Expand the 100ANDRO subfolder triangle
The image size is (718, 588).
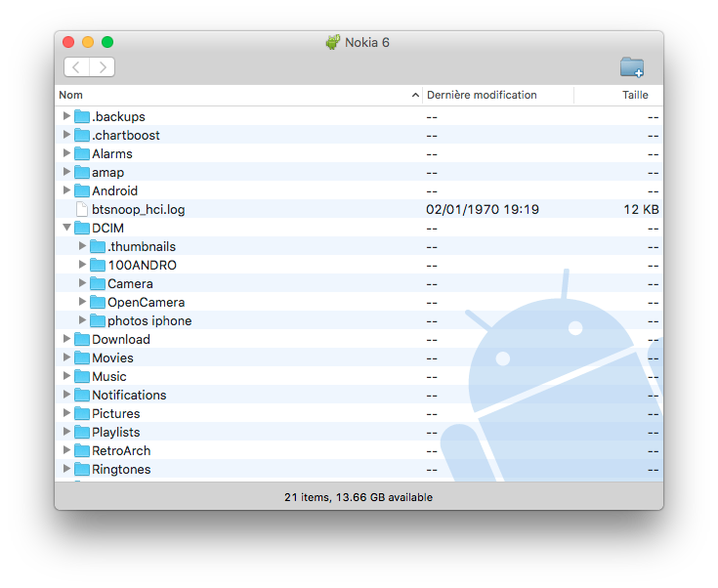(82, 264)
